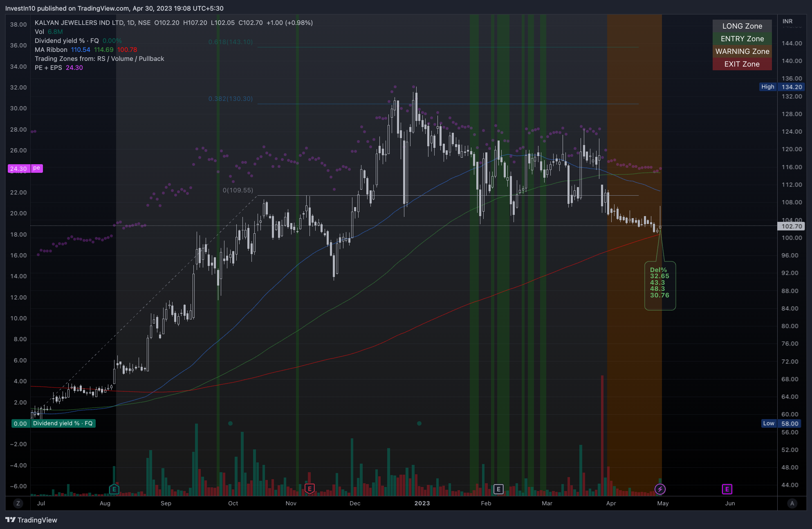The image size is (812, 529).
Task: Click the MA Ribbon indicator label
Action: coord(51,50)
